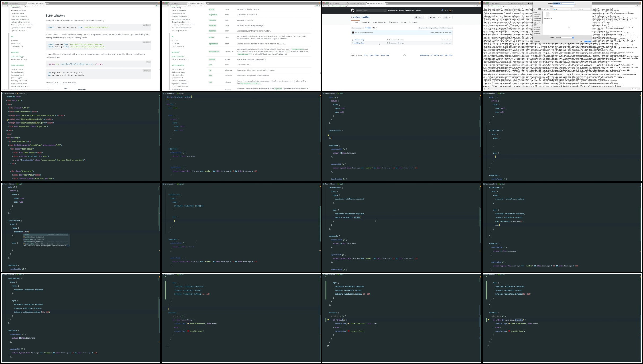The image size is (643, 364).
Task: Bookmark the GitHub page using the star icon
Action: [475, 6]
